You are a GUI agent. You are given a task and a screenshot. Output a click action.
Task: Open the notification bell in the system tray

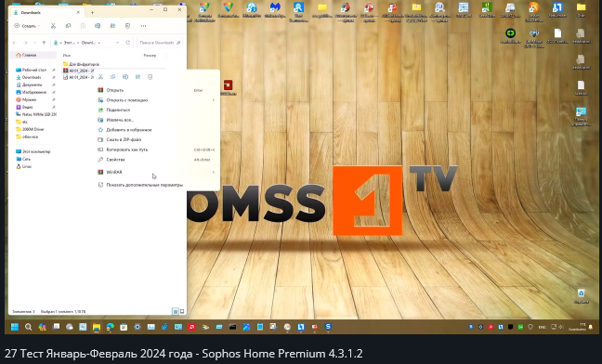tap(591, 327)
